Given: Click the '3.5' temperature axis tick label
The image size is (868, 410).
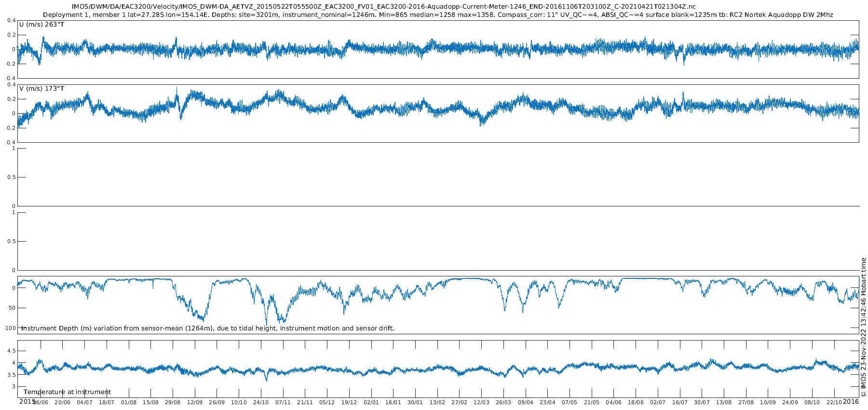Looking at the screenshot, I should (11, 375).
